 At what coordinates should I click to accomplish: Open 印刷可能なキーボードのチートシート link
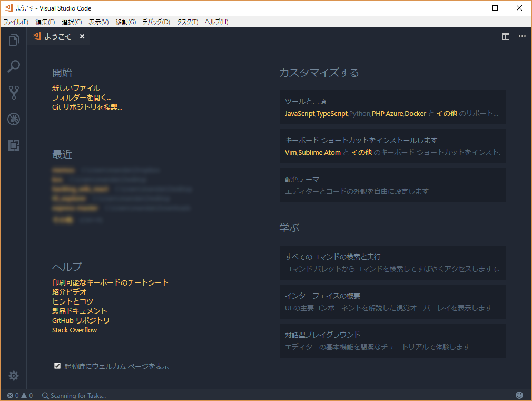click(x=110, y=282)
